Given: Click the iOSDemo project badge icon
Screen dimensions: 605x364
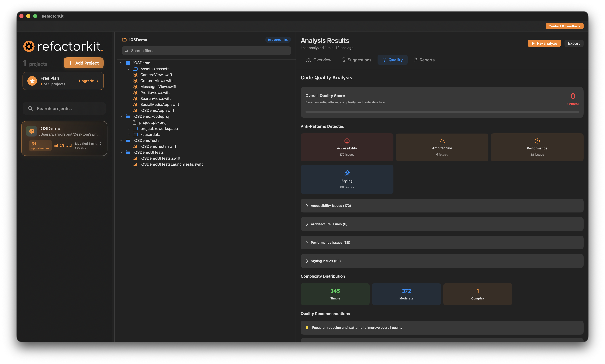Looking at the screenshot, I should pyautogui.click(x=32, y=131).
